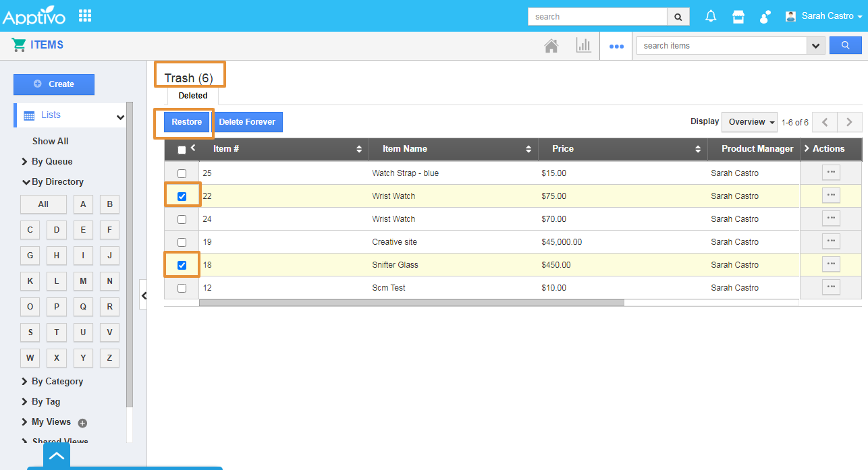Screen dimensions: 868x470
Task: Click the horizontal scrollbar below the table
Action: (x=411, y=303)
